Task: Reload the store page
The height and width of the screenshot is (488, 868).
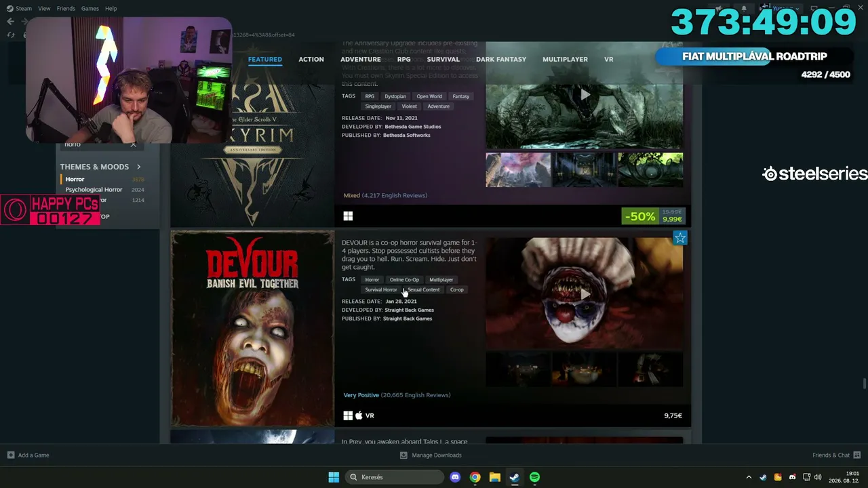Action: (x=10, y=35)
